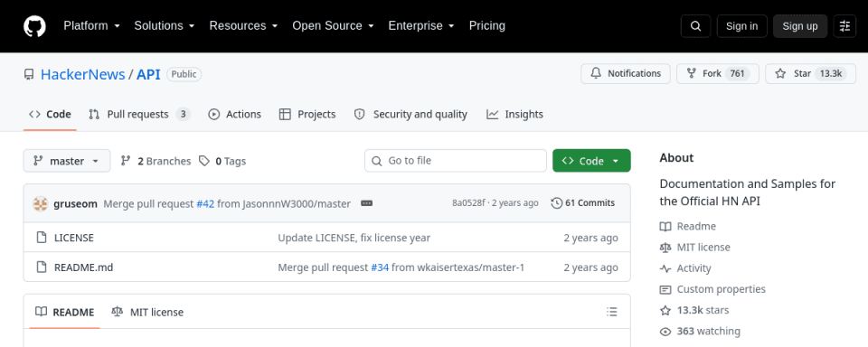Click the Sign in button

pyautogui.click(x=741, y=26)
